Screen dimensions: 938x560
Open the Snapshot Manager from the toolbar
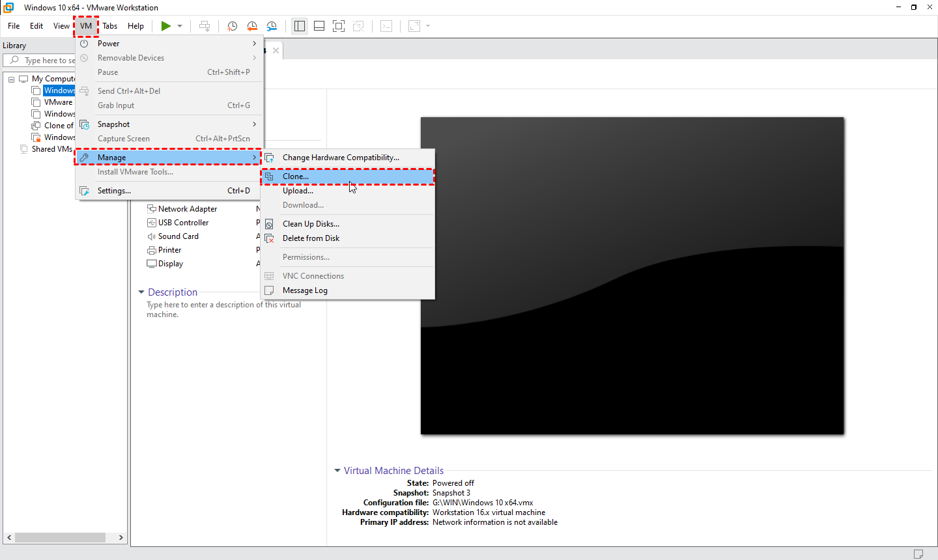coord(272,26)
